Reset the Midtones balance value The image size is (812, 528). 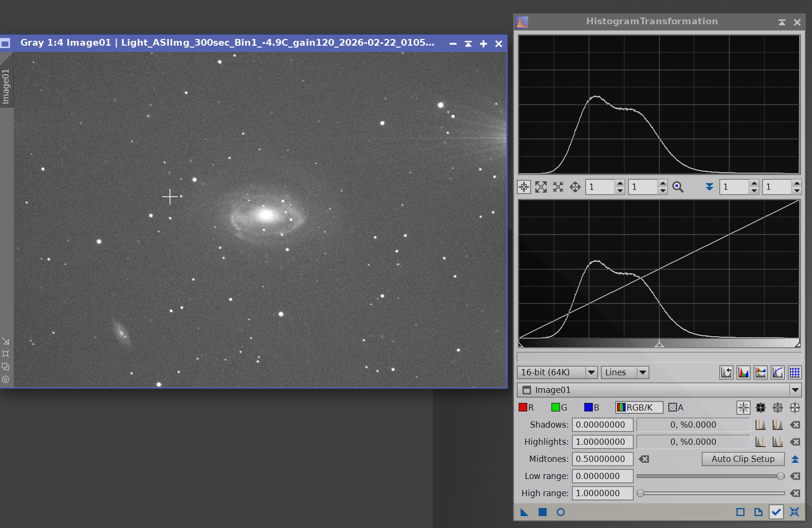(x=644, y=459)
